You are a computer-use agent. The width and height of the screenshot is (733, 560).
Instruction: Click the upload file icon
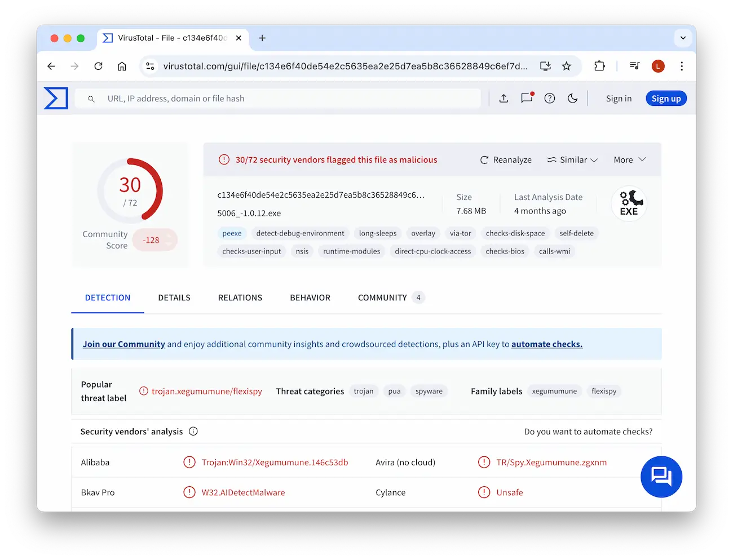pos(504,99)
